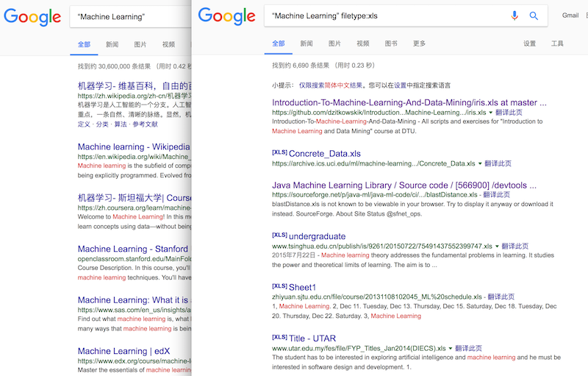
Task: Open the dropdown arrow next to iris.xls URL
Action: [x=490, y=113]
